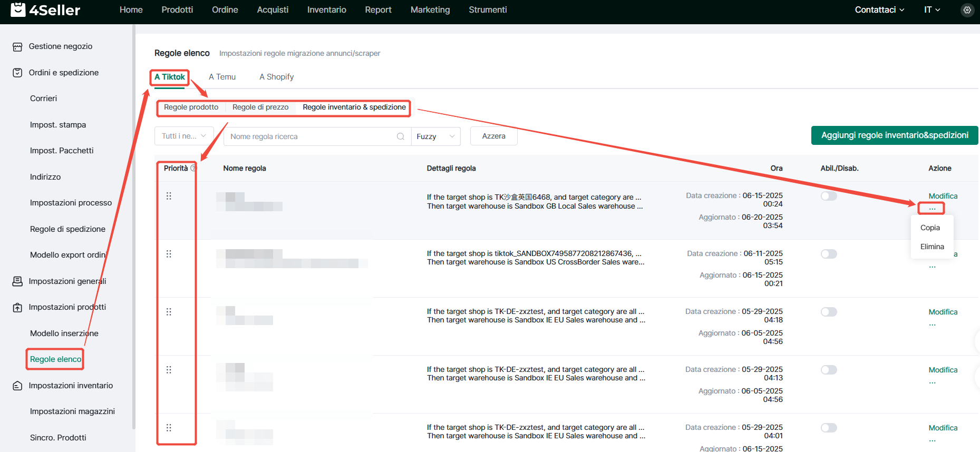Click drag handle of rule created 05-29-2025 04:18
Viewport: 980px width, 452px height.
(169, 312)
